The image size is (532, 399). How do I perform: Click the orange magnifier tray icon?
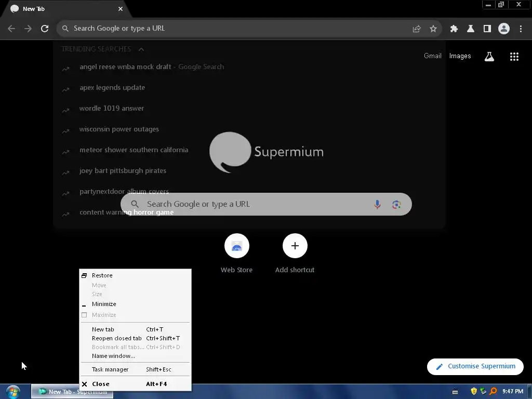pyautogui.click(x=493, y=391)
